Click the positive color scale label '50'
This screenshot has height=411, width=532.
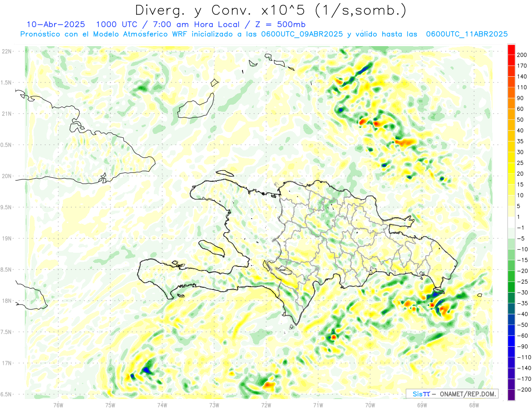520,120
